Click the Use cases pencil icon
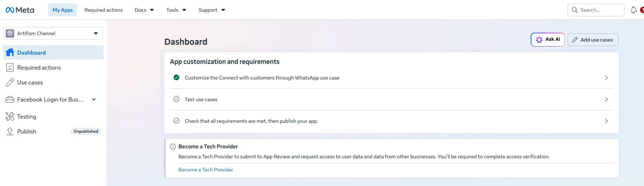The height and width of the screenshot is (186, 644). pos(10,83)
